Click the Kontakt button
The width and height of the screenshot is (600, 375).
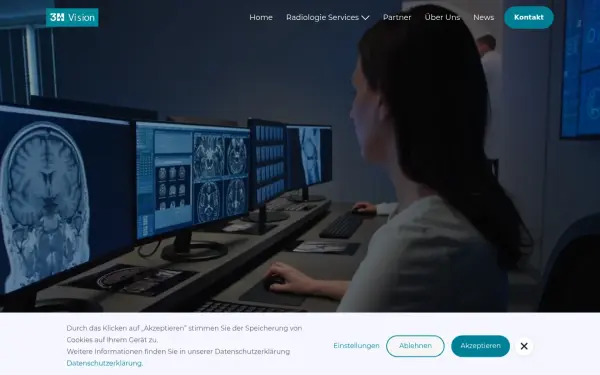(x=529, y=17)
